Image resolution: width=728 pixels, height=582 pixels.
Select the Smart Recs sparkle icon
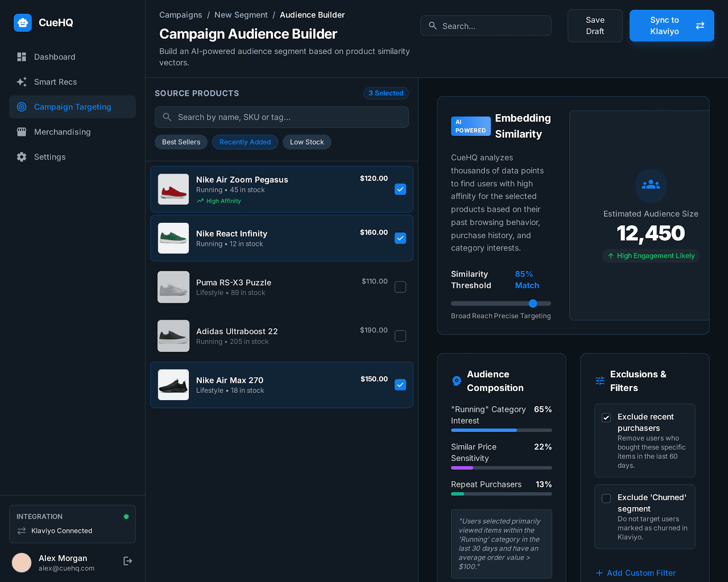pyautogui.click(x=21, y=82)
